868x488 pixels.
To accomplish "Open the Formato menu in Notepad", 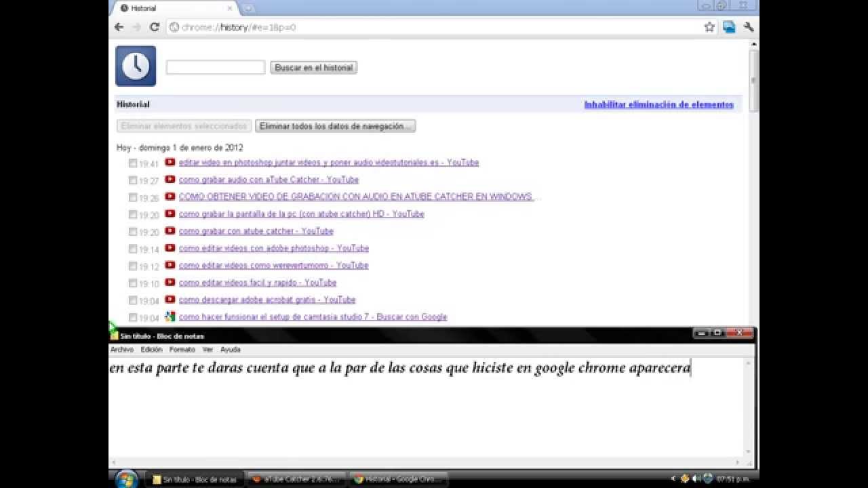I will click(x=182, y=350).
